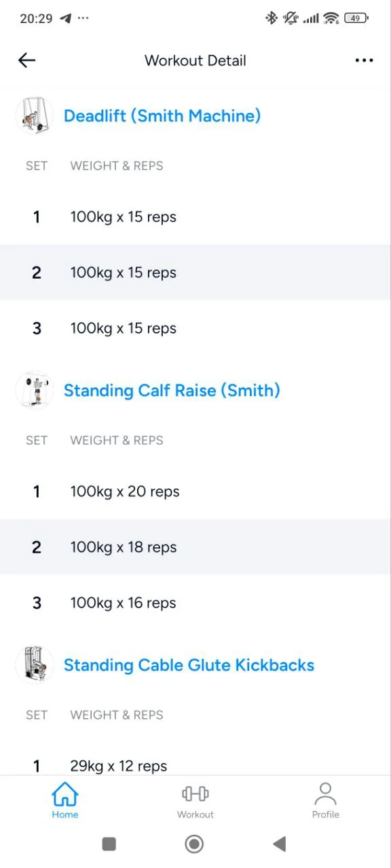The height and width of the screenshot is (868, 391).
Task: Tap the Android back triangle button
Action: tap(279, 844)
